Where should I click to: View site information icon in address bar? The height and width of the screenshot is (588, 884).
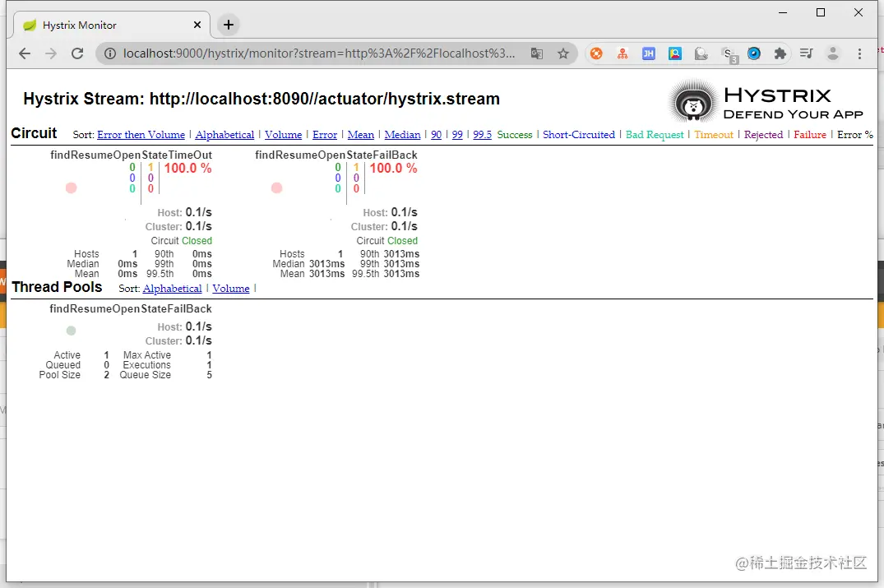click(x=110, y=53)
